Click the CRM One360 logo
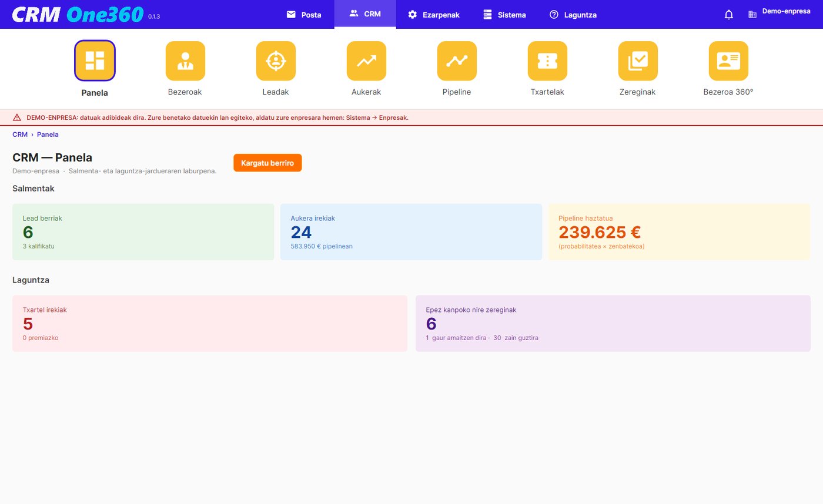 (x=78, y=14)
